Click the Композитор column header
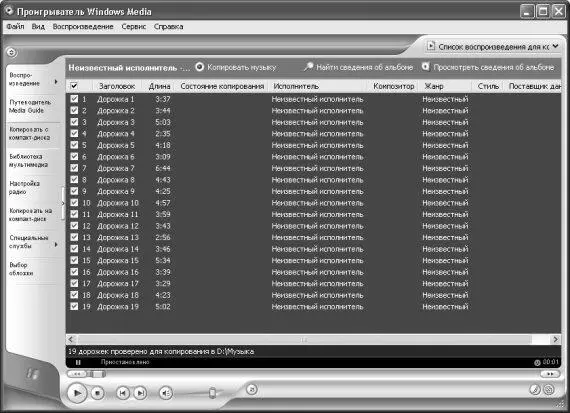This screenshot has width=570, height=413. (x=394, y=86)
